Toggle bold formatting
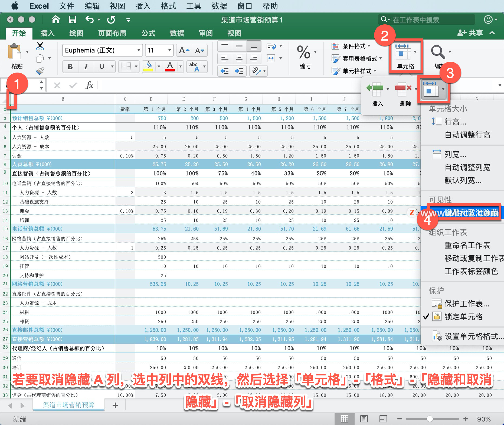 point(70,67)
